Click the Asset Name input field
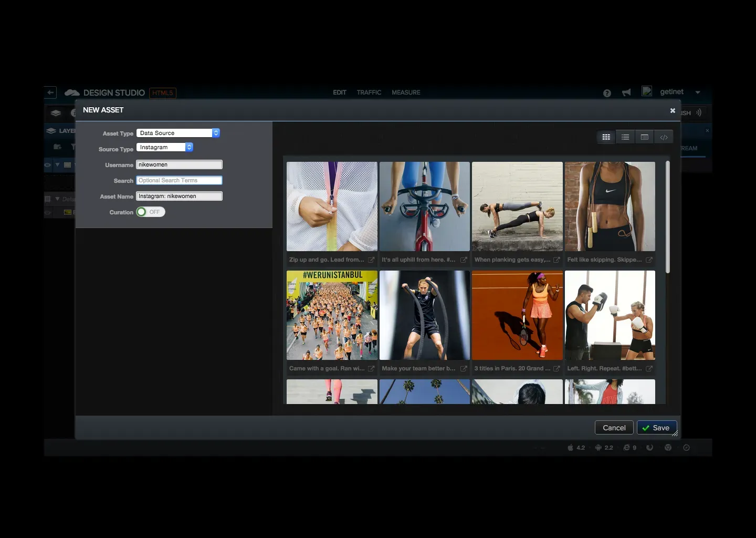 179,196
